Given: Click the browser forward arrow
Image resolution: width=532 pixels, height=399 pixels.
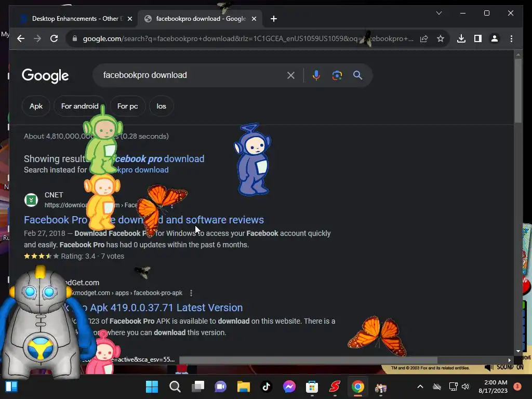Looking at the screenshot, I should pyautogui.click(x=37, y=38).
